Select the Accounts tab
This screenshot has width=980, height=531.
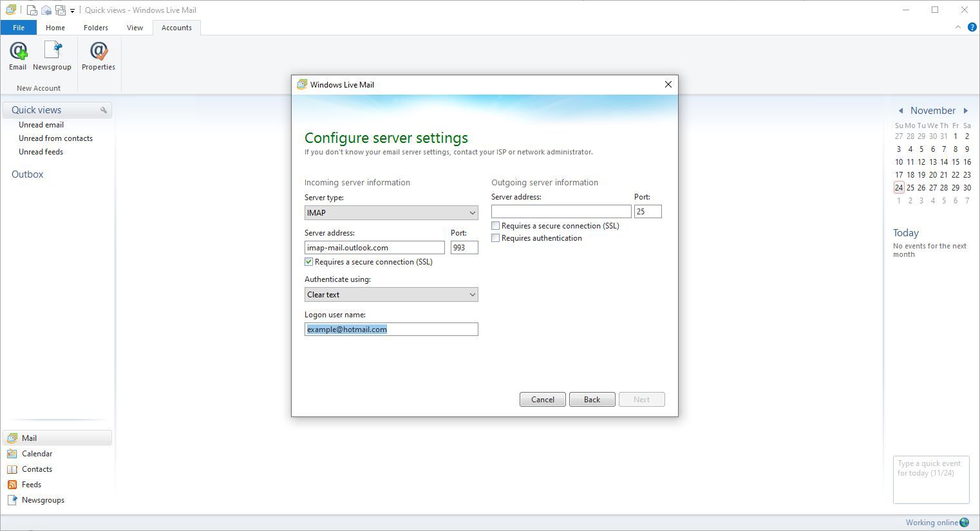coord(176,28)
